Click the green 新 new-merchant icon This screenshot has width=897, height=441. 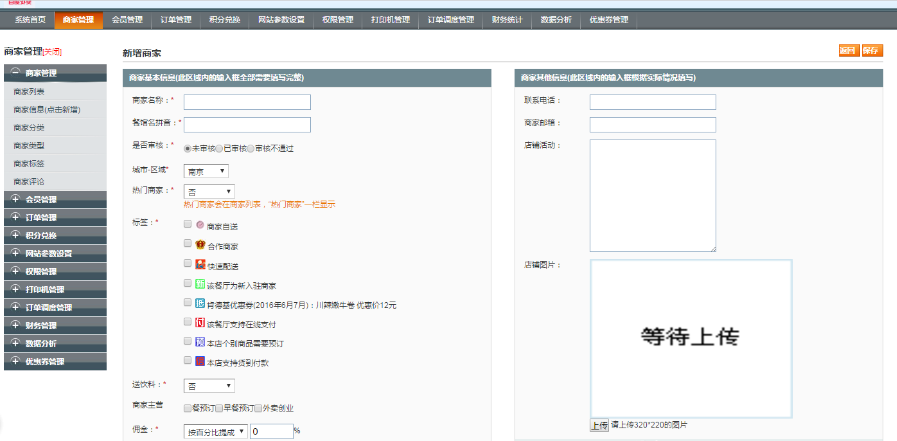point(200,284)
